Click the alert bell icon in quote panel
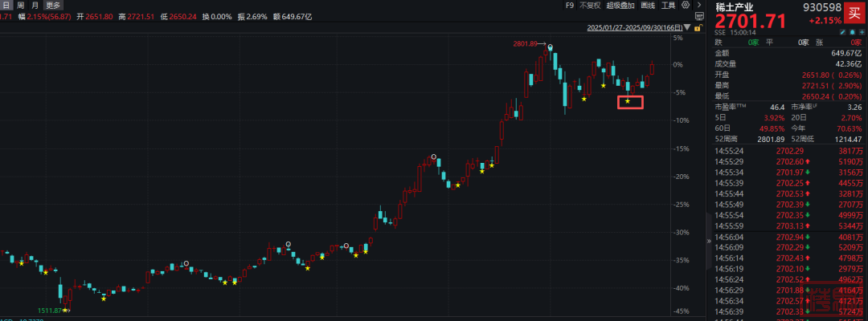The width and height of the screenshot is (868, 321). 852,31
